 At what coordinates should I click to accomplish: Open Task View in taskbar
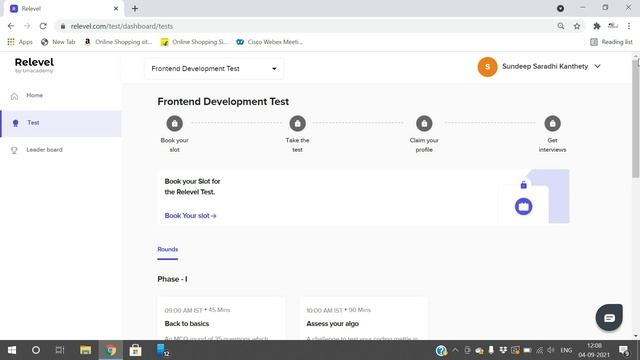tap(60, 350)
